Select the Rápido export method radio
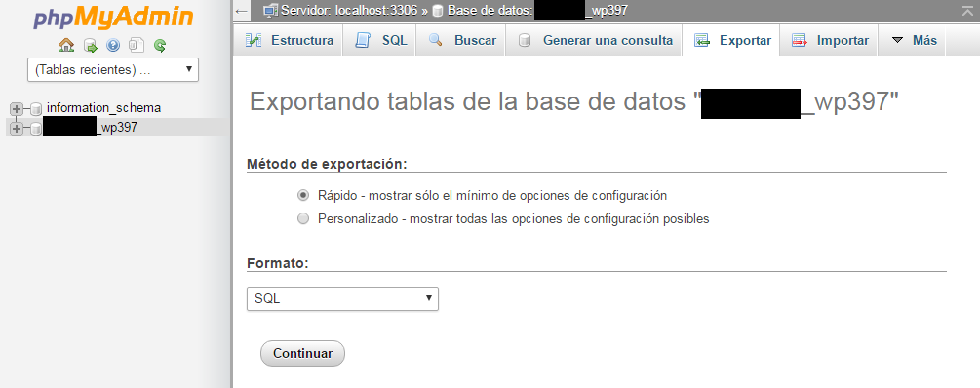Image resolution: width=980 pixels, height=388 pixels. pos(303,196)
